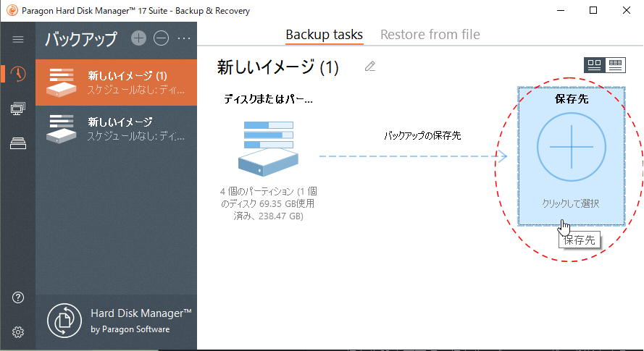Rename task using the pencil icon
Screen dimensions: 644x351
tap(370, 67)
